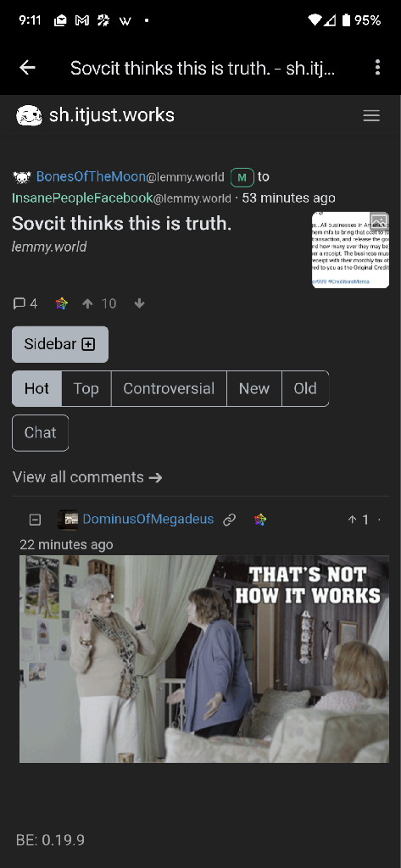Select the New sort tab
Viewport: 401px width, 868px height.
pyautogui.click(x=254, y=388)
